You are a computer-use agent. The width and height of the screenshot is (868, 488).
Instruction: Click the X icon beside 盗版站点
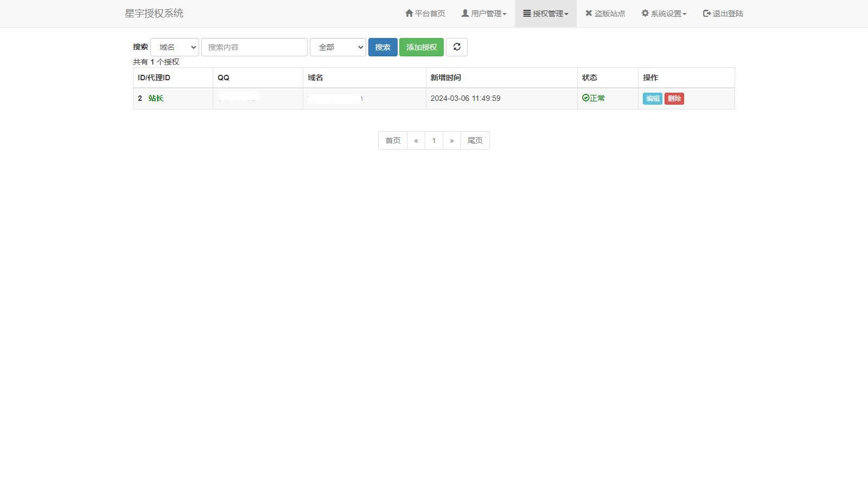[589, 13]
